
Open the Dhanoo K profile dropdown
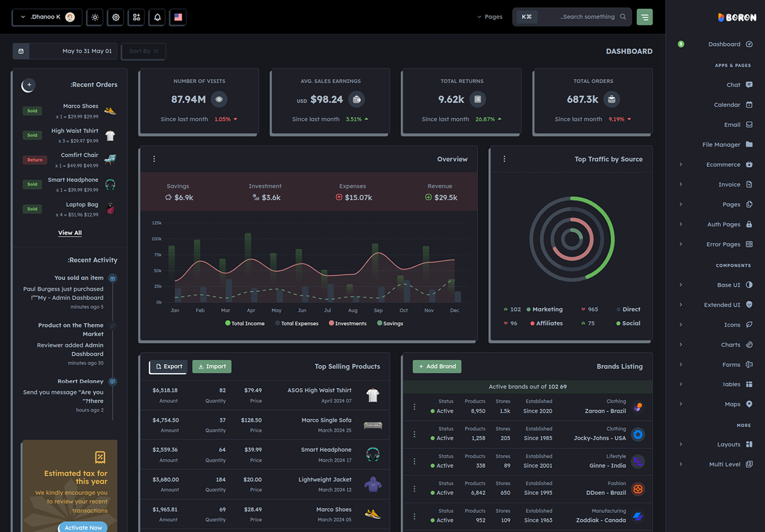[47, 17]
